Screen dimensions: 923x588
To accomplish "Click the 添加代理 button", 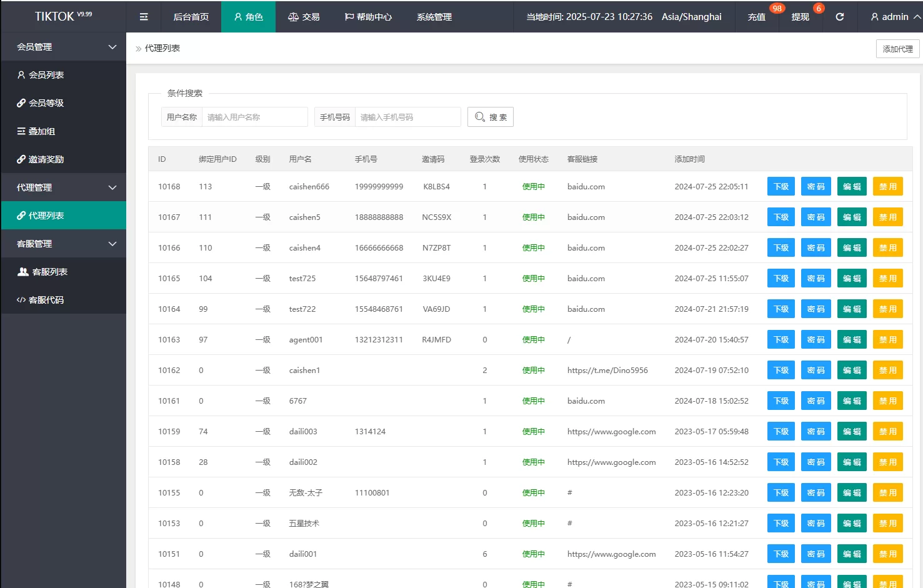I will (897, 48).
